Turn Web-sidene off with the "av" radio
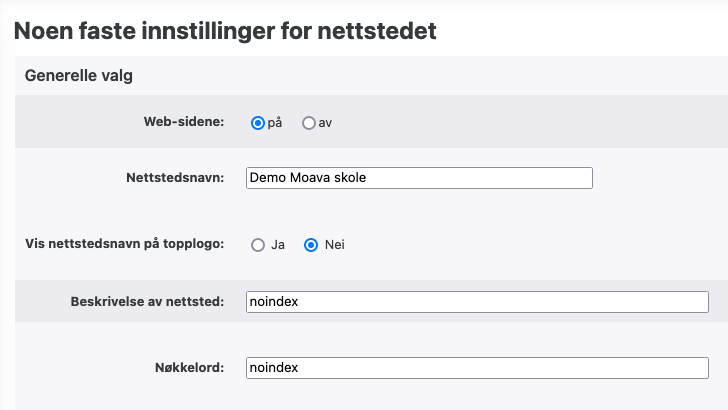 coord(308,123)
